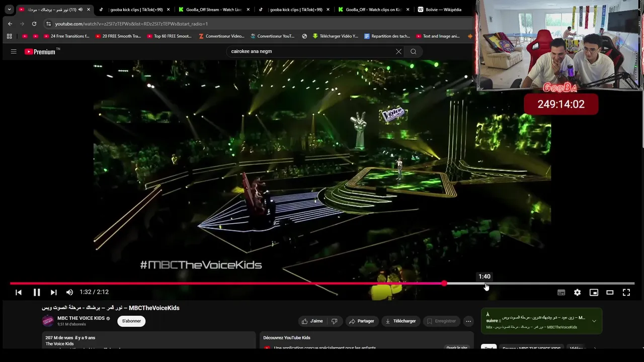Enter fullscreen mode
Image resolution: width=644 pixels, height=362 pixels.
pyautogui.click(x=626, y=292)
